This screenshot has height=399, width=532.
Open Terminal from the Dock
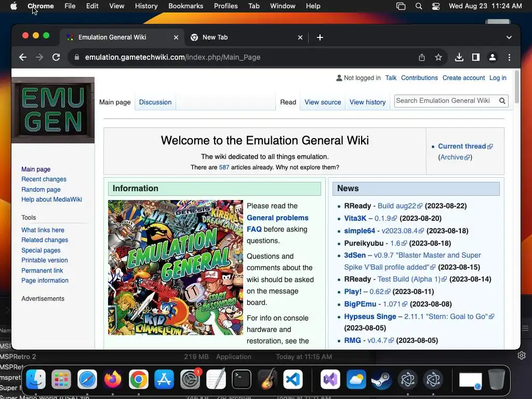[241, 379]
